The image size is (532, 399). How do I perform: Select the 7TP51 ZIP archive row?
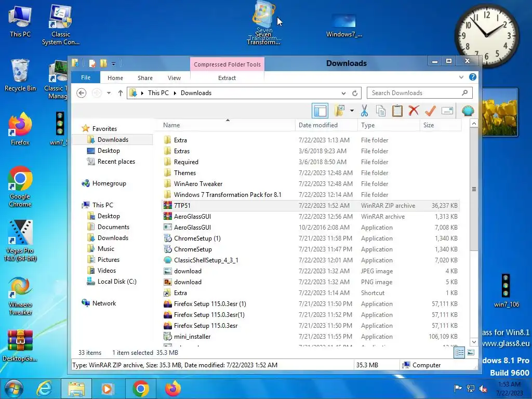[311, 205]
